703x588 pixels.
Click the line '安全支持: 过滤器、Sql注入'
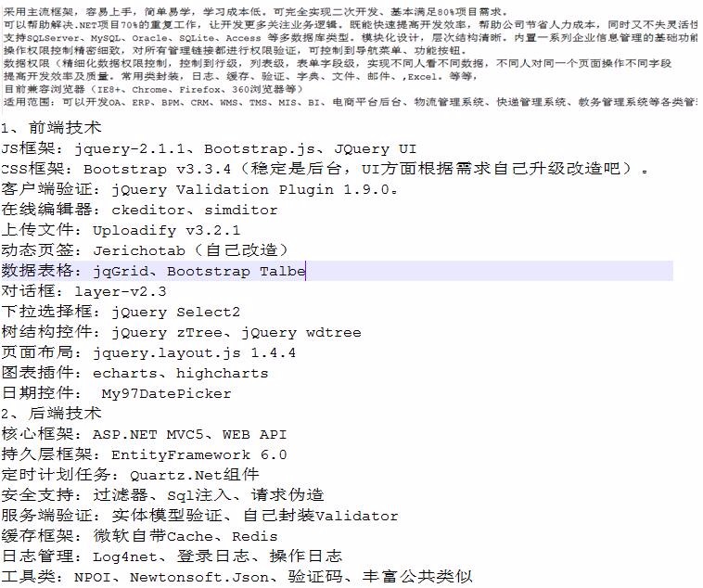coord(162,495)
